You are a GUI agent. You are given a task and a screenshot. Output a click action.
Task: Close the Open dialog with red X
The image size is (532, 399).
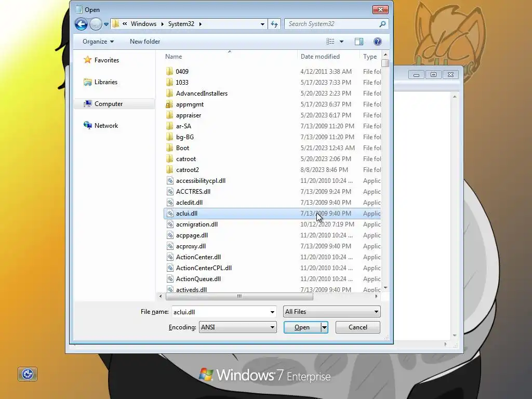point(380,9)
